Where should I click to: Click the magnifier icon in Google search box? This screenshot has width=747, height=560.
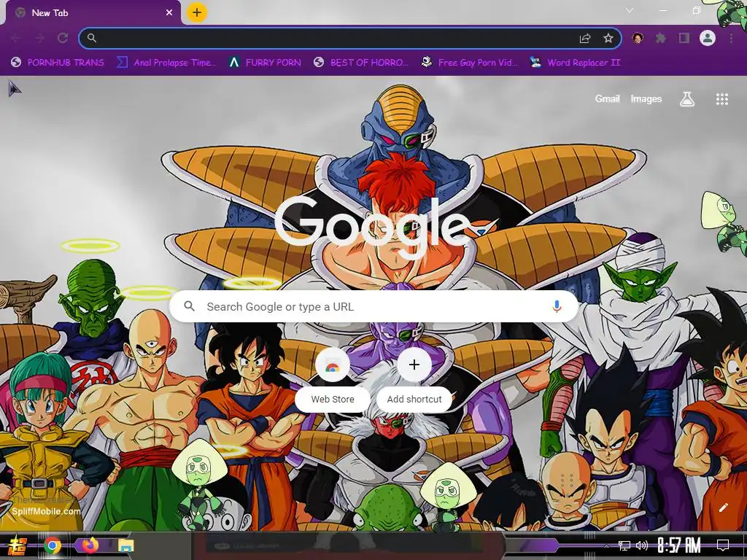click(190, 306)
